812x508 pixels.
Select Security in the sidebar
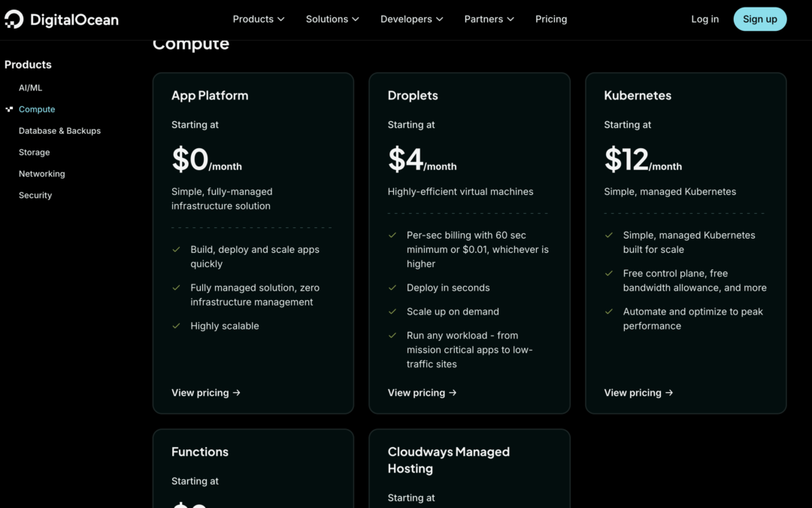tap(35, 196)
